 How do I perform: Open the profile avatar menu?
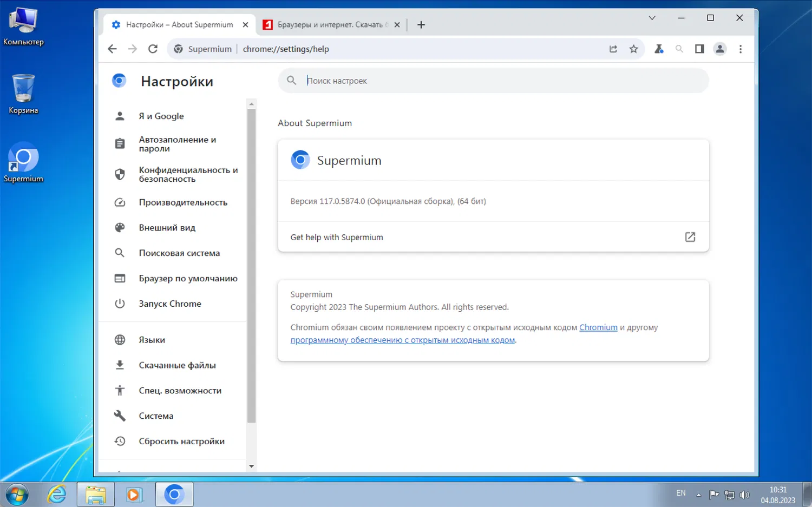click(720, 49)
